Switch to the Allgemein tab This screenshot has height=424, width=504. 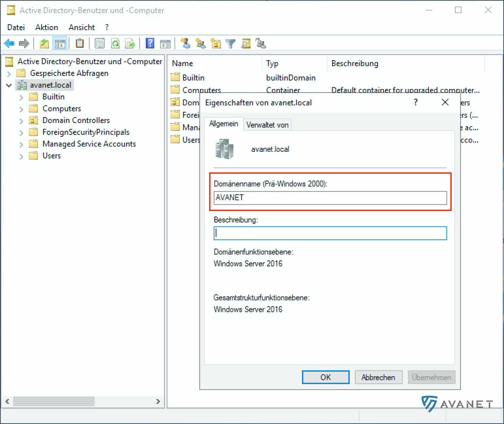tap(224, 124)
